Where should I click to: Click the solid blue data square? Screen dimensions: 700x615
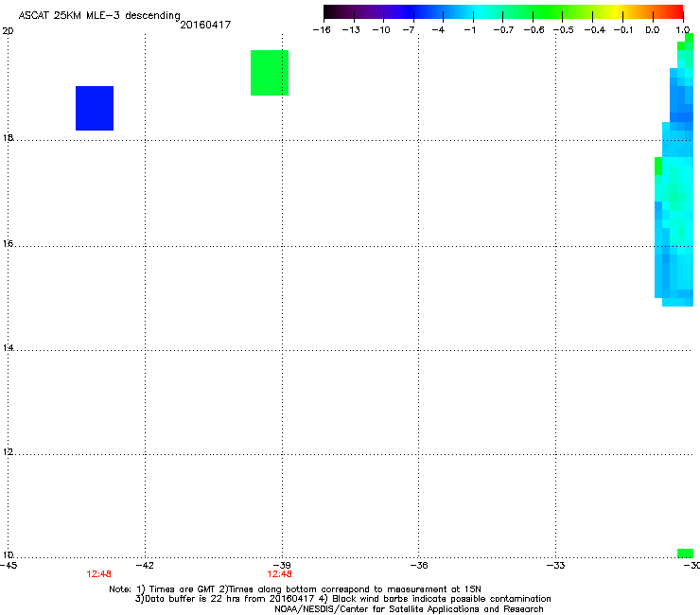(x=95, y=109)
